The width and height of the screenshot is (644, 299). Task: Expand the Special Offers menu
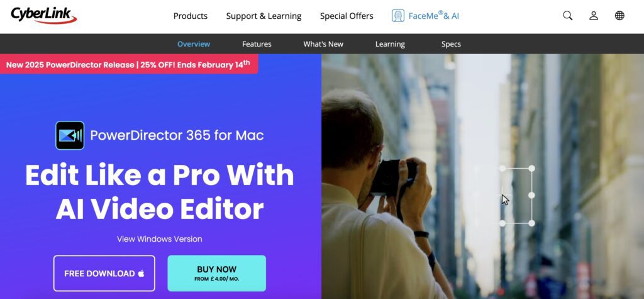347,16
